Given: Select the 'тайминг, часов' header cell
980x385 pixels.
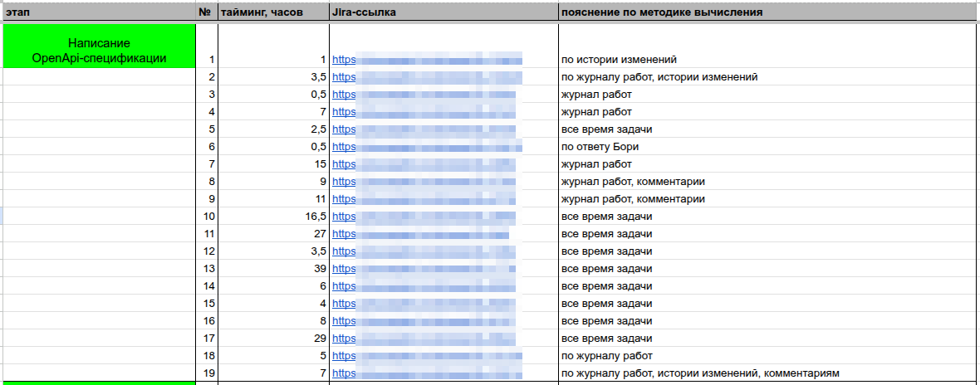Looking at the screenshot, I should pos(273,12).
